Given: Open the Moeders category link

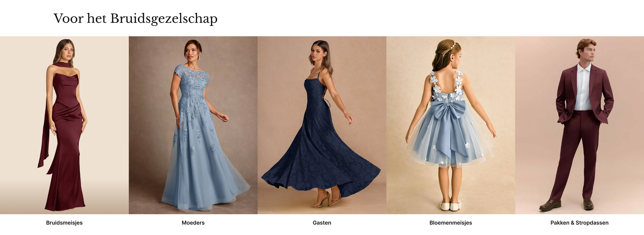Looking at the screenshot, I should point(193,222).
